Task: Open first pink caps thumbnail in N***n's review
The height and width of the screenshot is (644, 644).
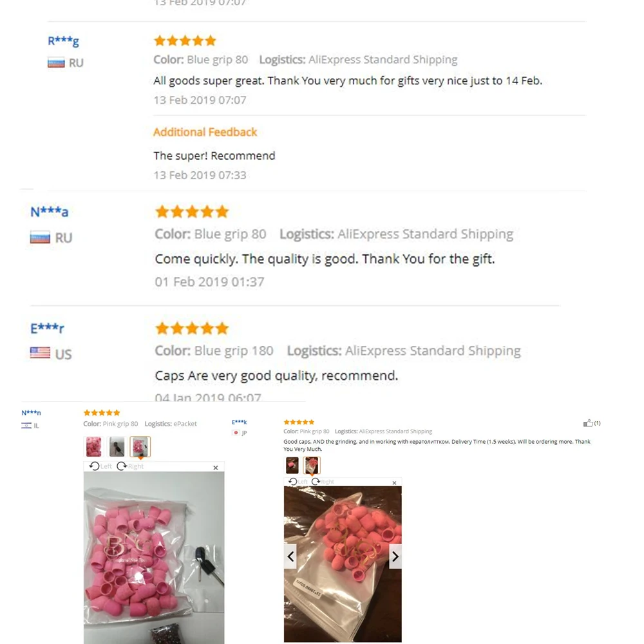Action: [93, 446]
